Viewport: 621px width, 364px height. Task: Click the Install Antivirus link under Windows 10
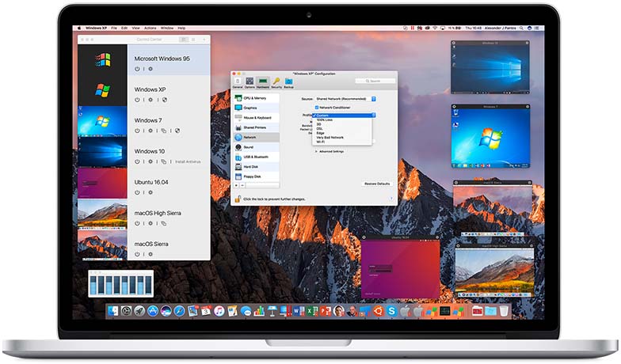coord(189,161)
